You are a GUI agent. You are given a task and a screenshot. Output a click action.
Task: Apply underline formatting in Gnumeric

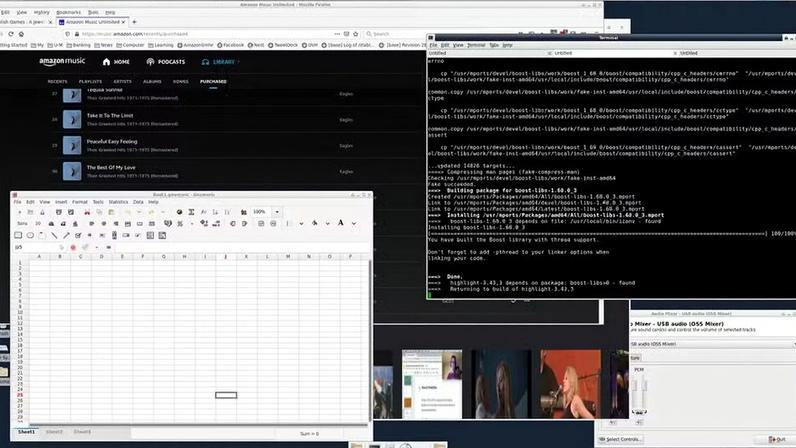tap(75, 223)
